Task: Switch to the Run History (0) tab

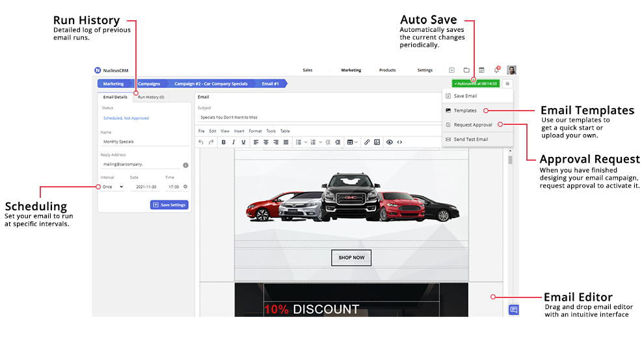Action: 151,97
